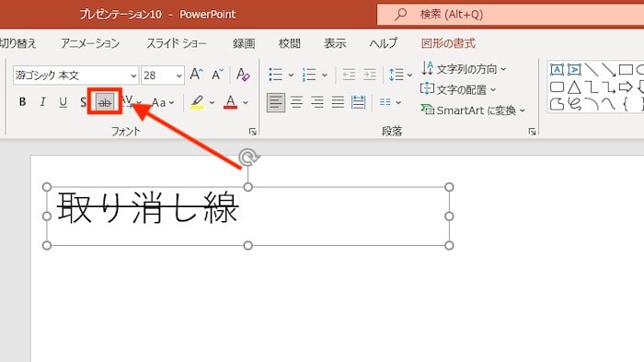Expand the bullet list options arrow
The image size is (644, 362).
click(291, 76)
